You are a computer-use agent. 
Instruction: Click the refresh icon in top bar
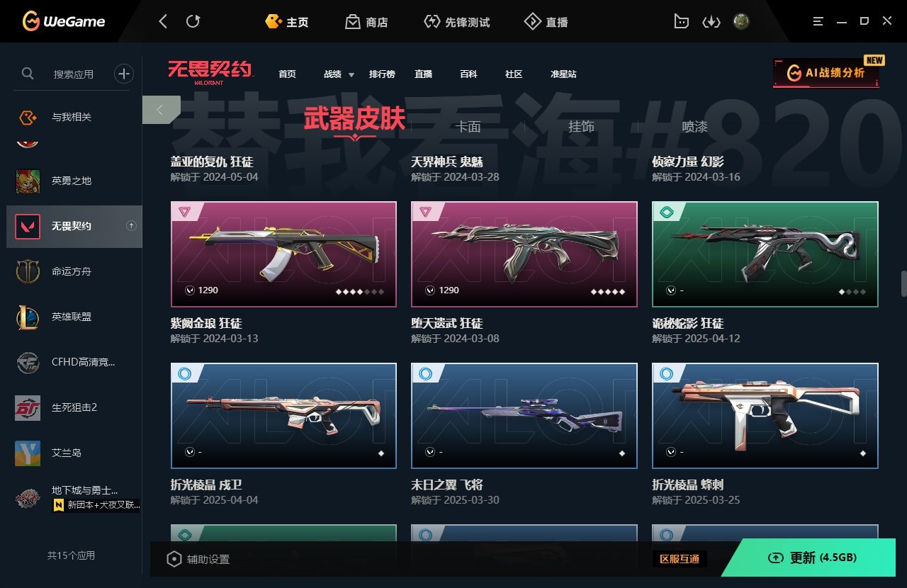point(193,22)
